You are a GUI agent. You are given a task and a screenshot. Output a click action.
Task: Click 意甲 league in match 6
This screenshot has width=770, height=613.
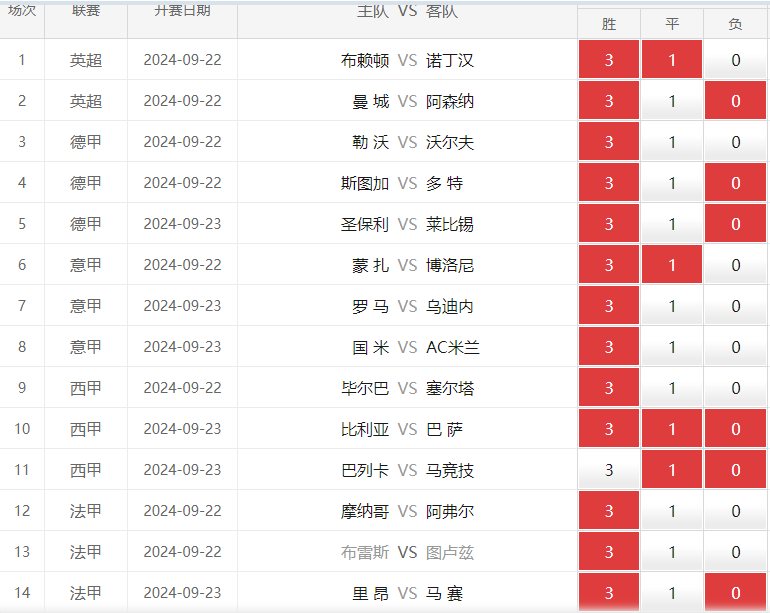pos(86,265)
